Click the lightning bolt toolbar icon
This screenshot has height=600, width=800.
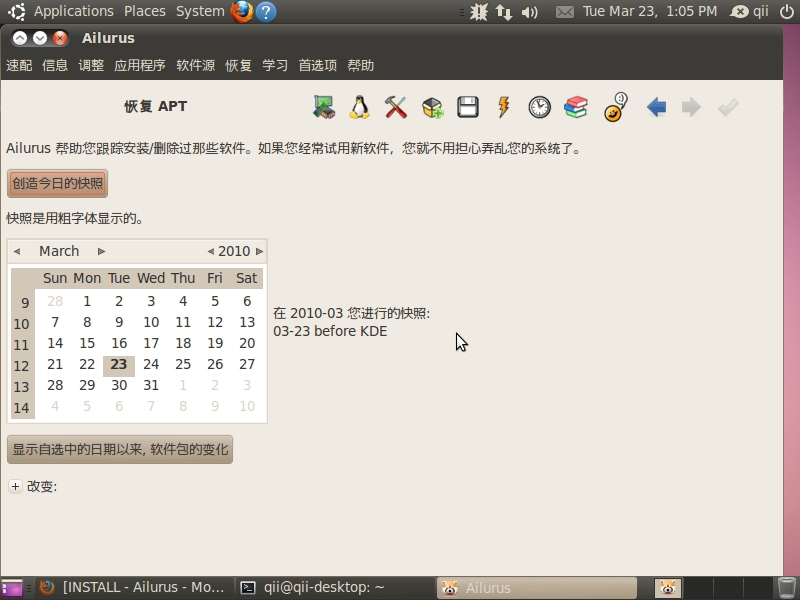504,107
